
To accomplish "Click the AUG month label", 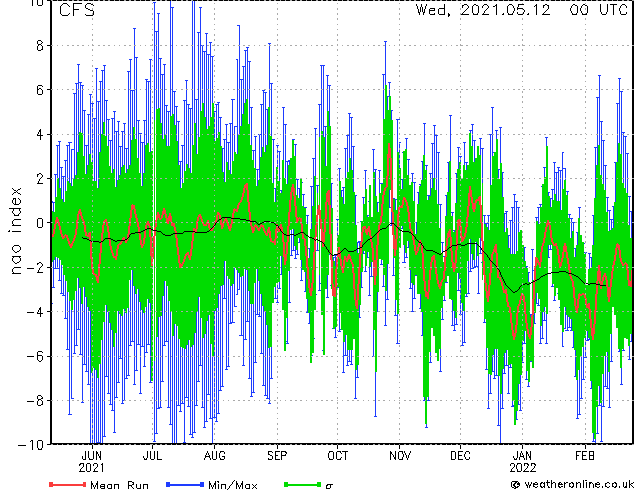I will coord(214,456).
